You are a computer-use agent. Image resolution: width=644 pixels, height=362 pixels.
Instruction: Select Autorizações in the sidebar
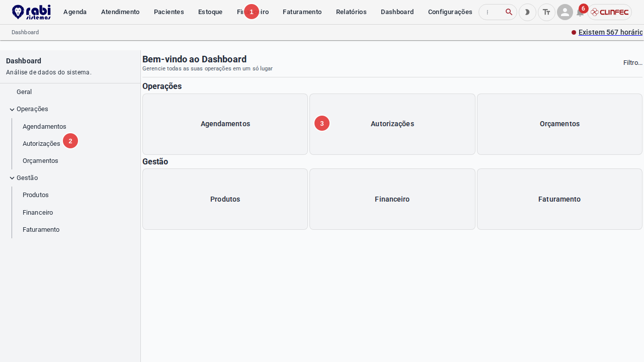(x=41, y=144)
